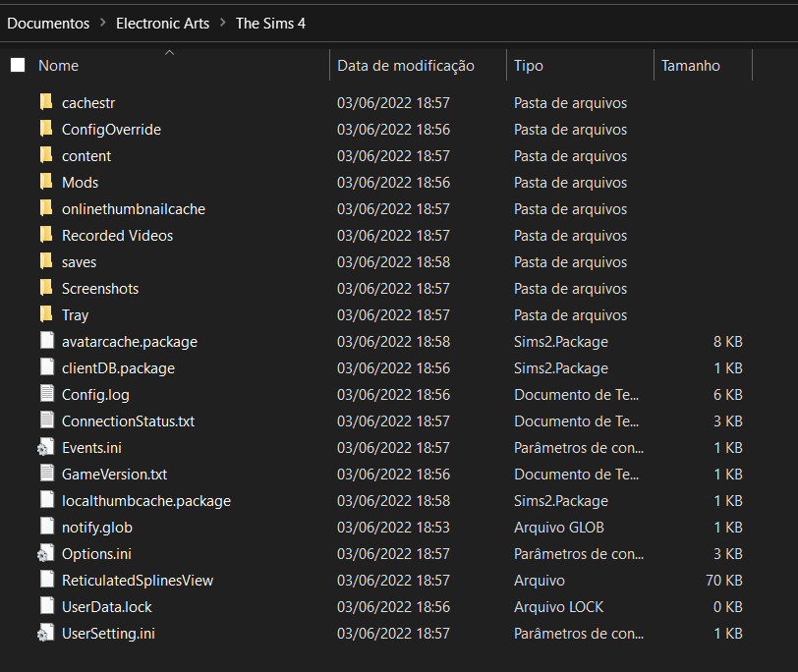Expand the chevron after Documentos breadcrumb
This screenshot has width=798, height=672.
click(x=102, y=23)
